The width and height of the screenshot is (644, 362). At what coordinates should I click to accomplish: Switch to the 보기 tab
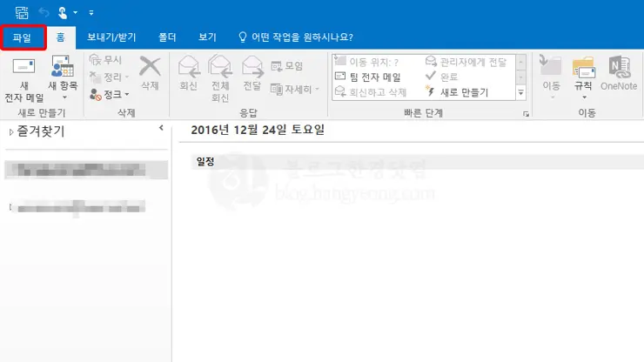(207, 37)
